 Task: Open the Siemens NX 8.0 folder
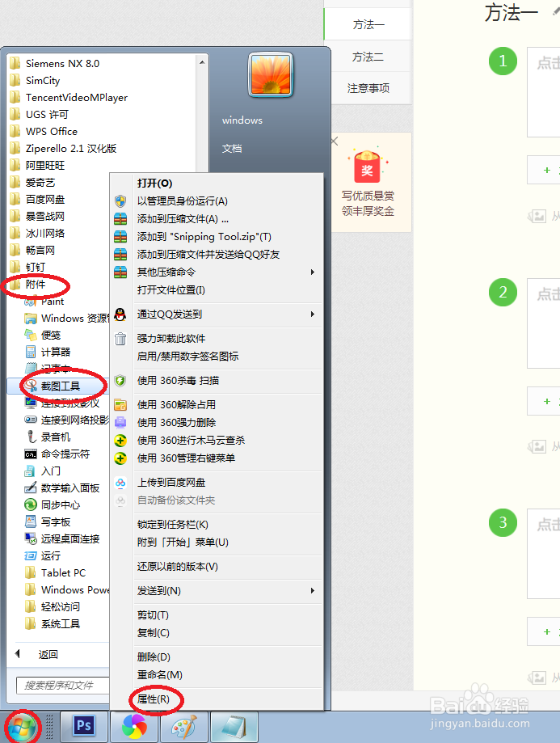pyautogui.click(x=62, y=64)
